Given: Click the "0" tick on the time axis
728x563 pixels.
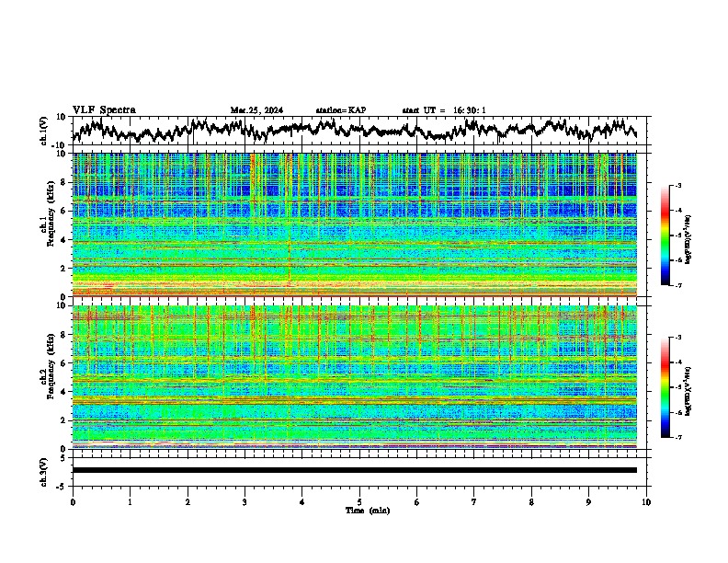Looking at the screenshot, I should tap(73, 502).
